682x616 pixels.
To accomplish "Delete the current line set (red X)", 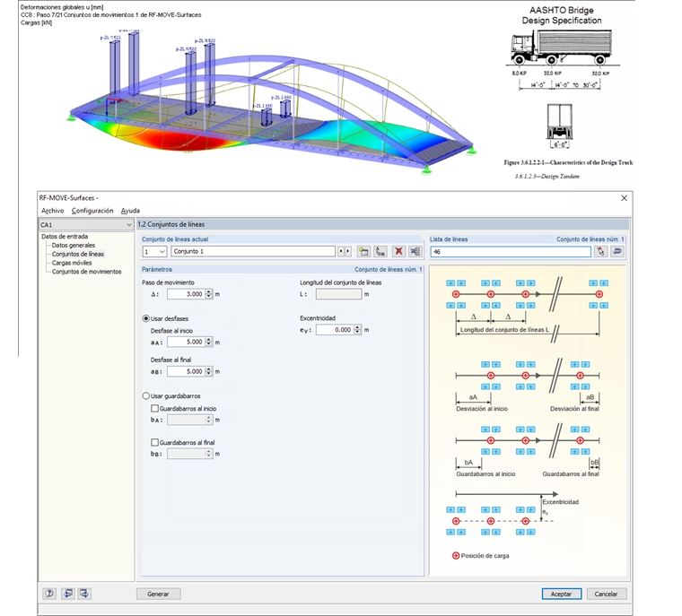I will tap(398, 251).
